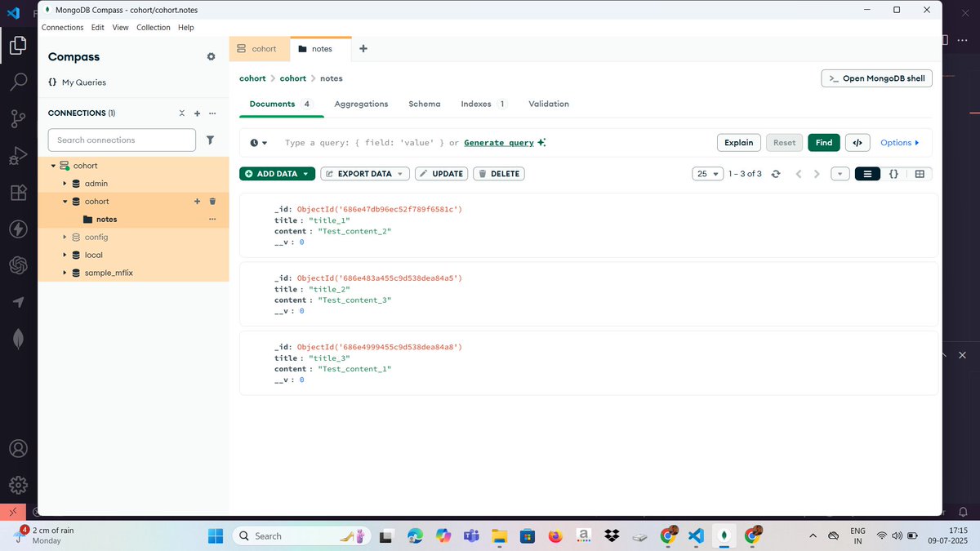Expand the admin database
The image size is (980, 551).
[x=65, y=184]
